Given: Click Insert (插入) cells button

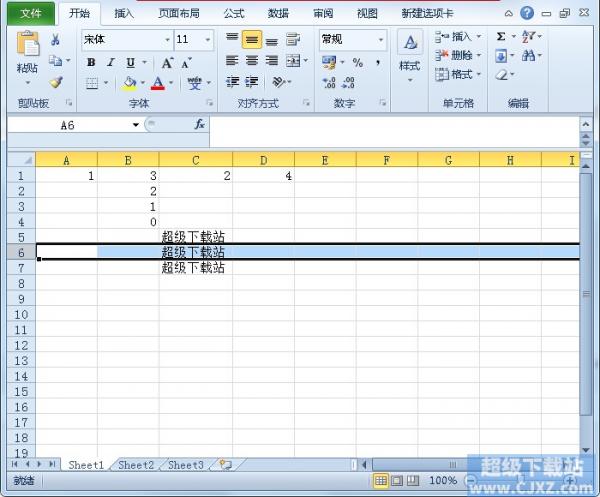Looking at the screenshot, I should pos(458,37).
